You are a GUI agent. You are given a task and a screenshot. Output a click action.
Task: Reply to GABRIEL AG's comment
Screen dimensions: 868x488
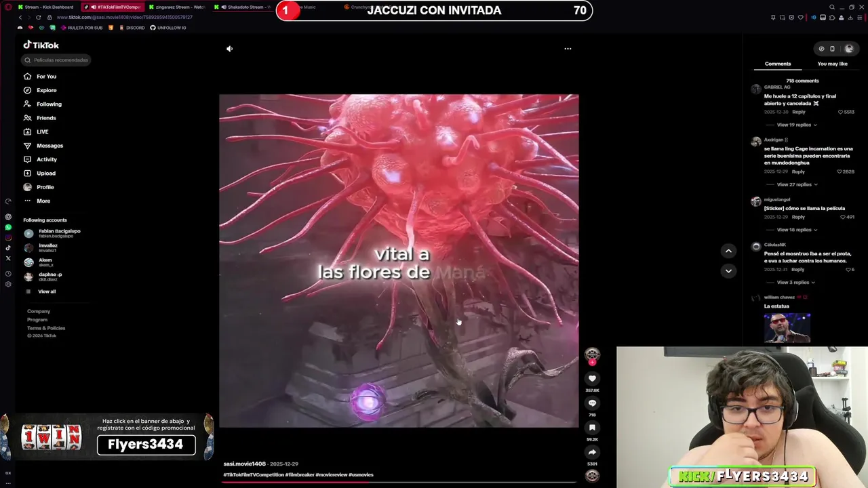[799, 112]
